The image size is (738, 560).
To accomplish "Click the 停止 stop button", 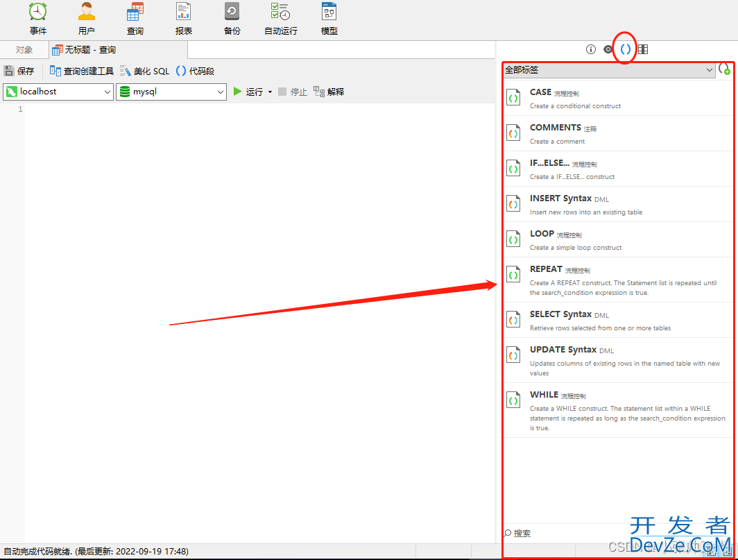I will (292, 92).
